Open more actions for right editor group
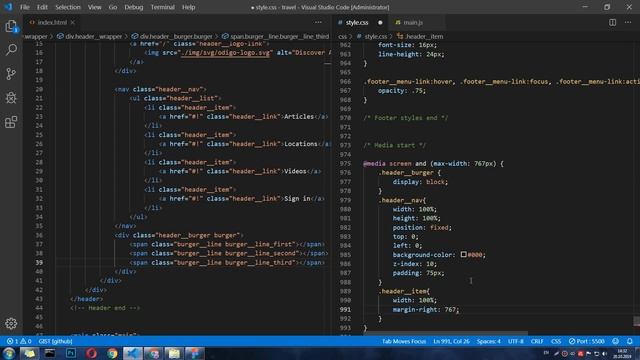The height and width of the screenshot is (360, 640). pos(628,22)
